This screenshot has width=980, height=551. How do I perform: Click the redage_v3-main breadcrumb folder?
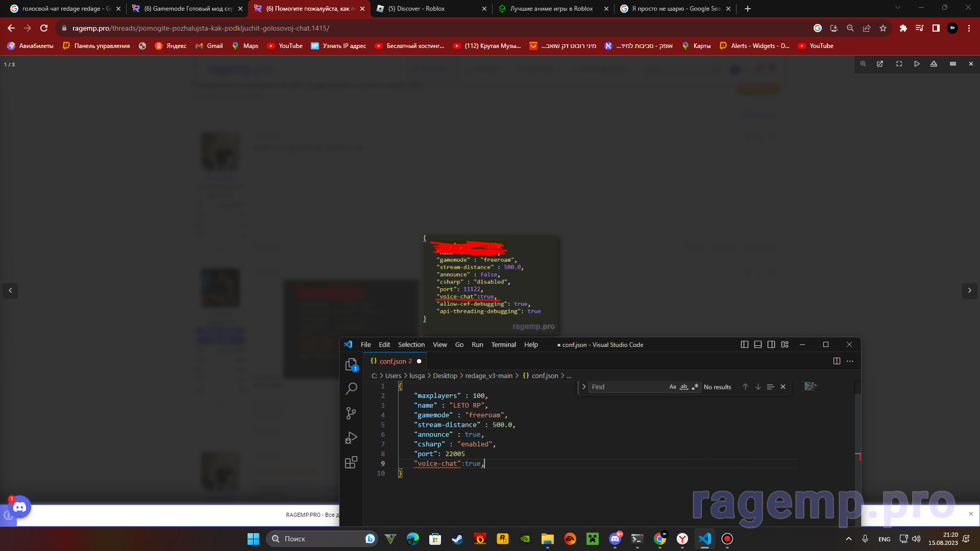click(488, 375)
